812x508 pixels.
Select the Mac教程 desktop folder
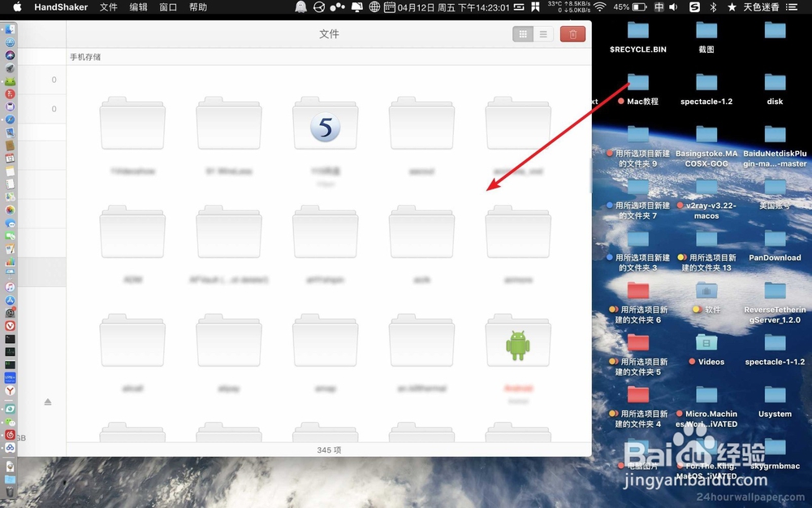[x=638, y=89]
